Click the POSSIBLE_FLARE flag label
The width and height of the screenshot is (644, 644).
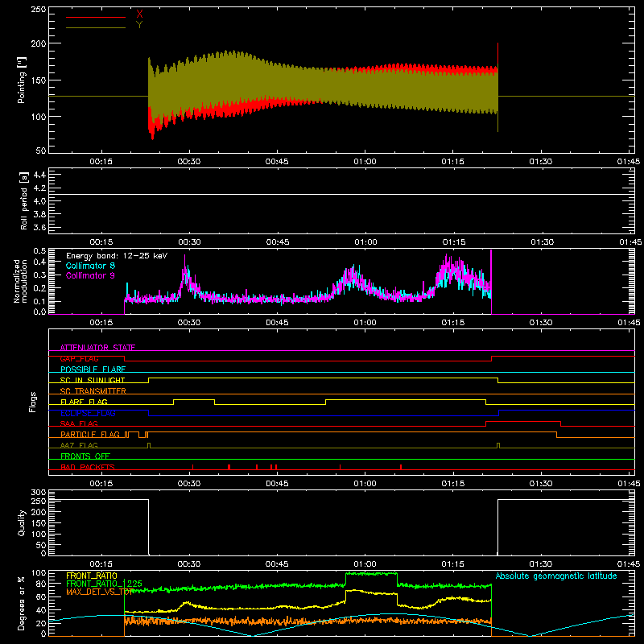[x=93, y=369]
